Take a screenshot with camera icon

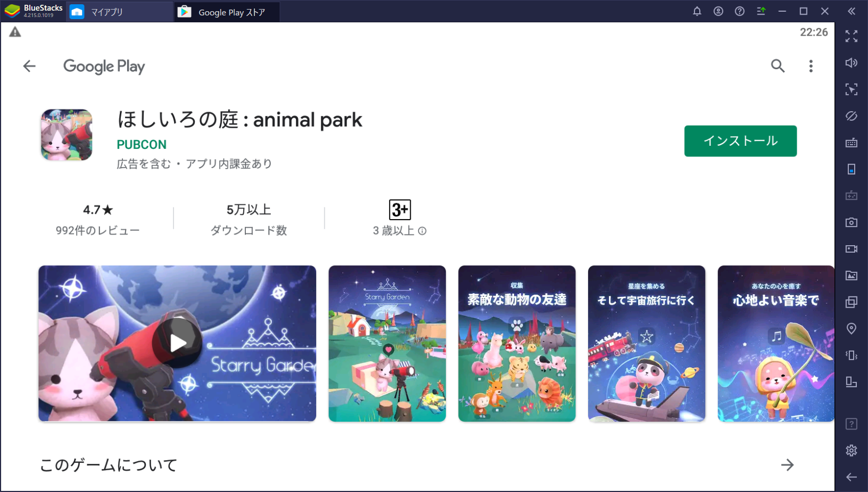click(x=852, y=222)
